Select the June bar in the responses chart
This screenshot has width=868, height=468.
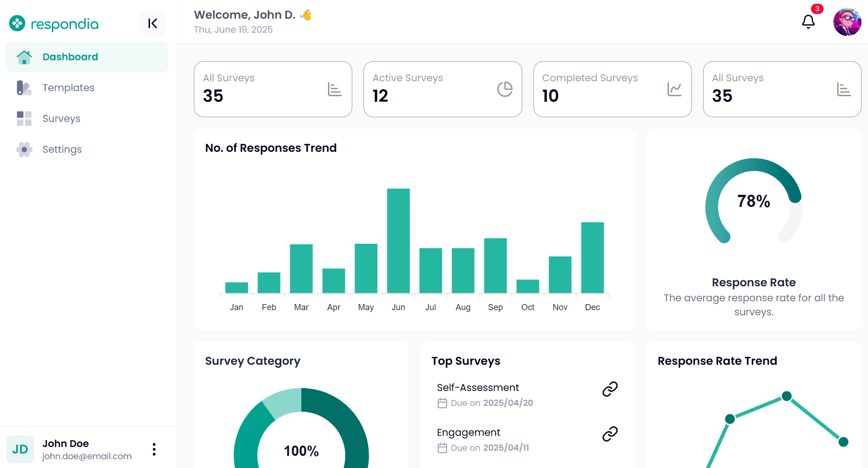pos(398,241)
